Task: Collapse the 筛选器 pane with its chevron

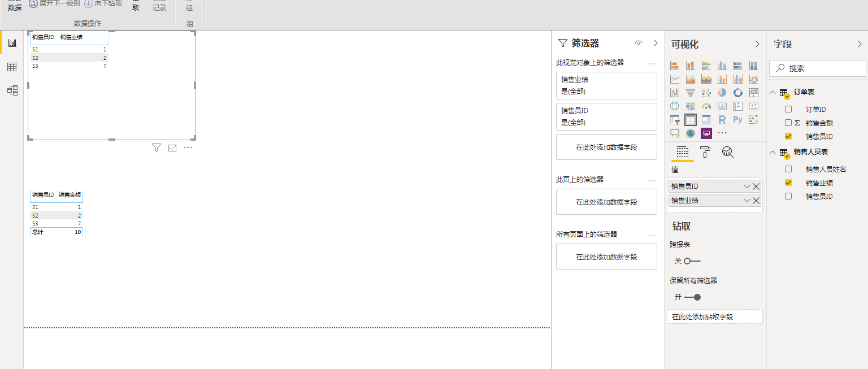Action: tap(656, 43)
